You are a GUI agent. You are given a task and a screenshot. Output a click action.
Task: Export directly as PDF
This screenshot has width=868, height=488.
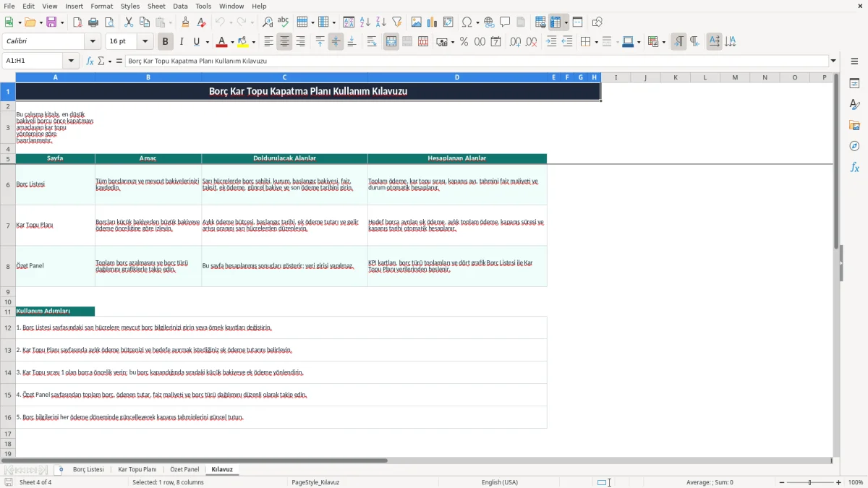click(x=77, y=22)
